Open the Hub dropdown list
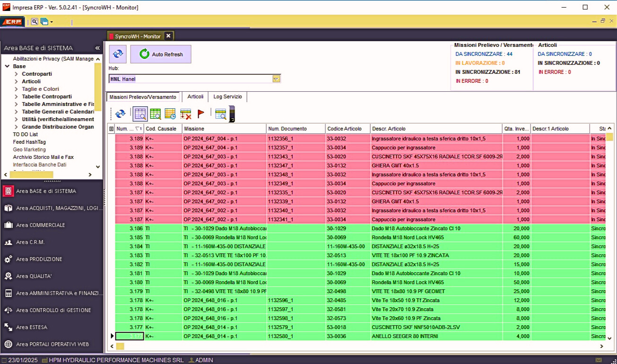This screenshot has width=617, height=364. pyautogui.click(x=276, y=79)
